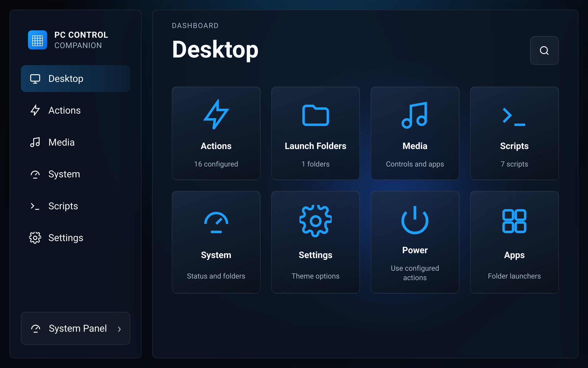Click the "Status and folders" text
The width and height of the screenshot is (588, 368).
coord(216,276)
